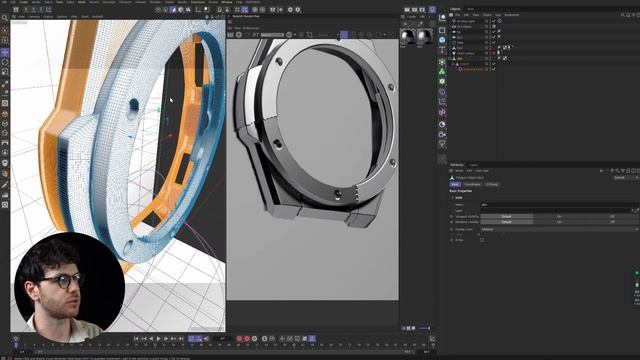Image resolution: width=640 pixels, height=360 pixels.
Task: Collapse the nested child object's tree arrow
Action: pos(453,64)
